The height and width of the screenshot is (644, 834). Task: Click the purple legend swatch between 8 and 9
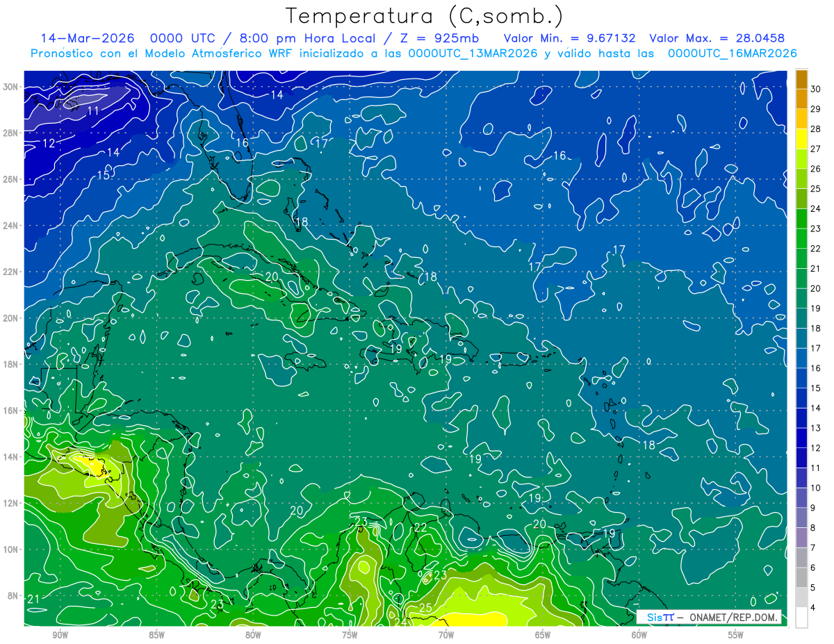pos(801,518)
